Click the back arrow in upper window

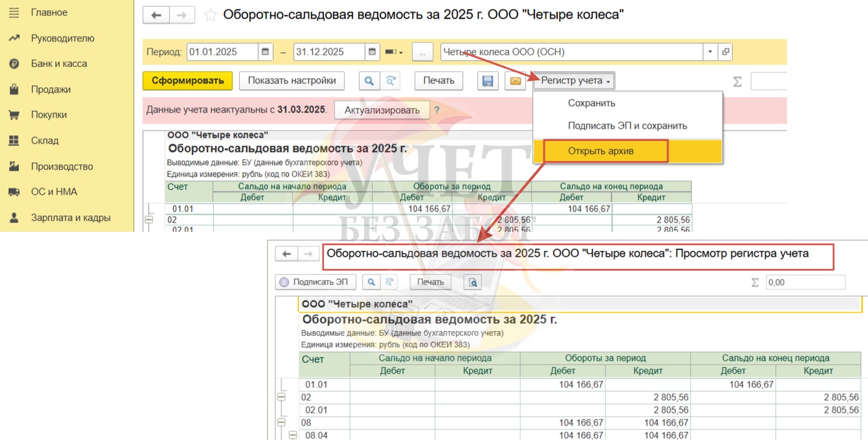[x=156, y=15]
